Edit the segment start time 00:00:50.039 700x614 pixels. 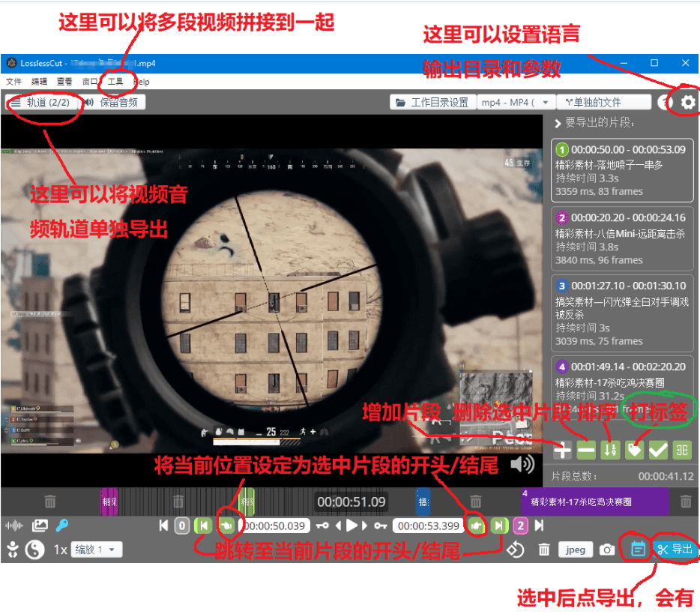[274, 526]
